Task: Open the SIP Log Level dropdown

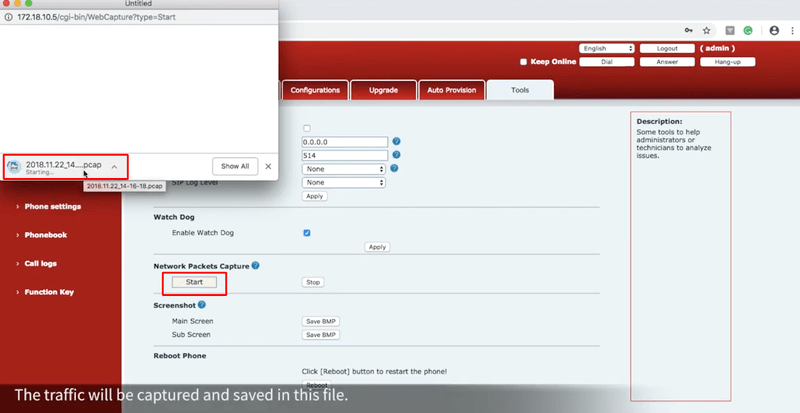Action: pos(345,183)
